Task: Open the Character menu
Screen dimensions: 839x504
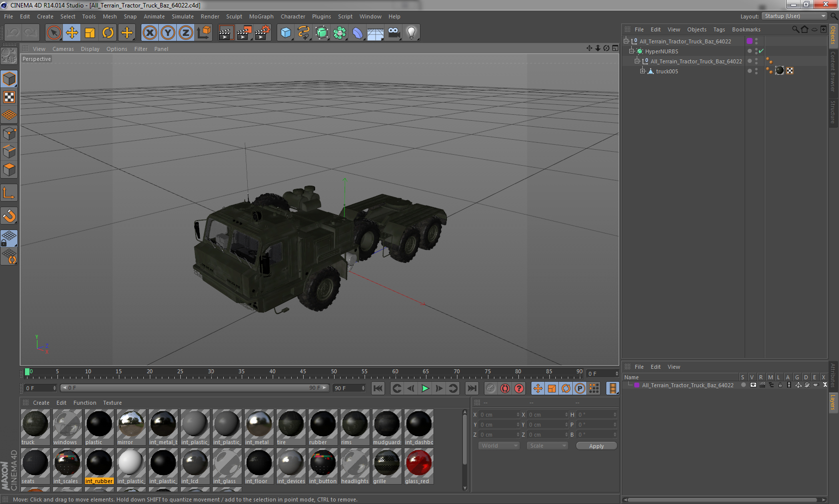Action: [x=293, y=16]
